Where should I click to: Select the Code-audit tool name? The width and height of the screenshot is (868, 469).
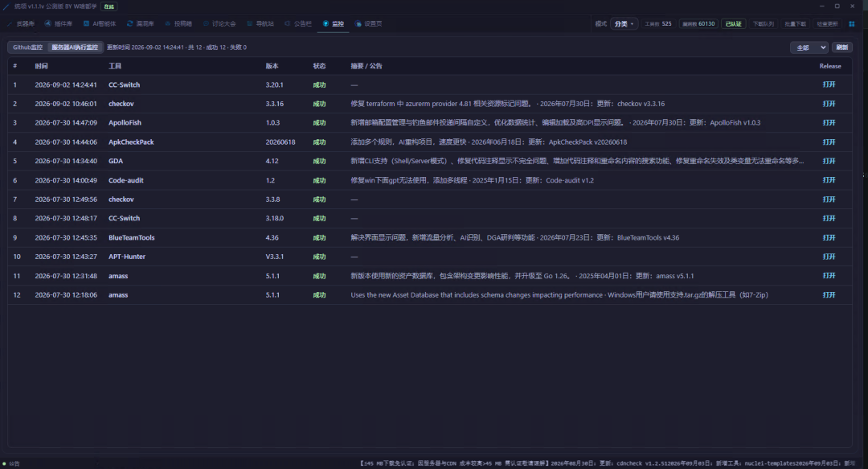pos(125,180)
